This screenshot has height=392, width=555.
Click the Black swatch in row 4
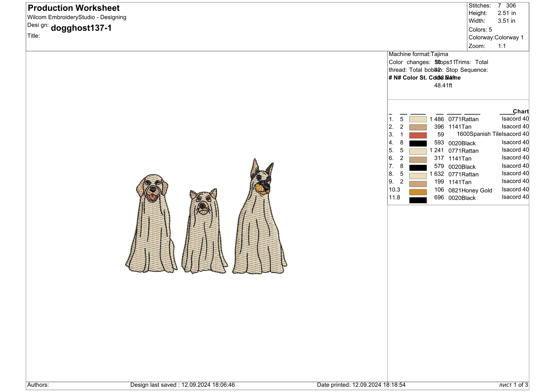(x=418, y=143)
